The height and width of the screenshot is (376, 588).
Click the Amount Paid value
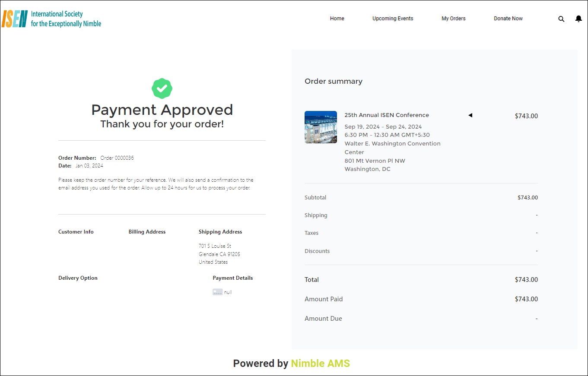click(526, 299)
